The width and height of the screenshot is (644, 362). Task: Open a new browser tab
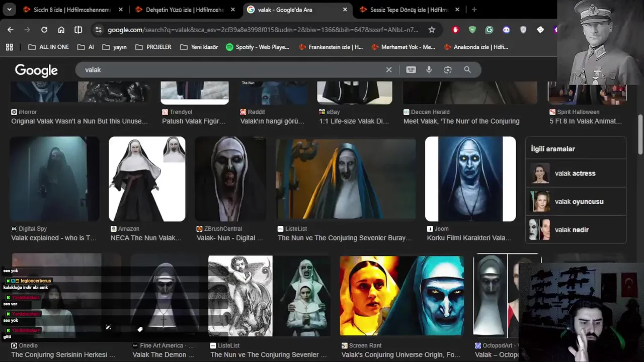click(474, 10)
